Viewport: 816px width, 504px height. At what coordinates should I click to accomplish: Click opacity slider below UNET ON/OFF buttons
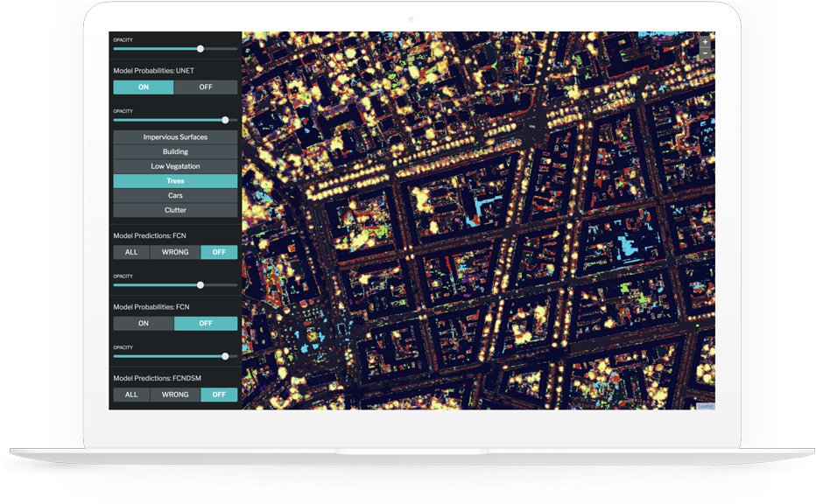tap(175, 120)
